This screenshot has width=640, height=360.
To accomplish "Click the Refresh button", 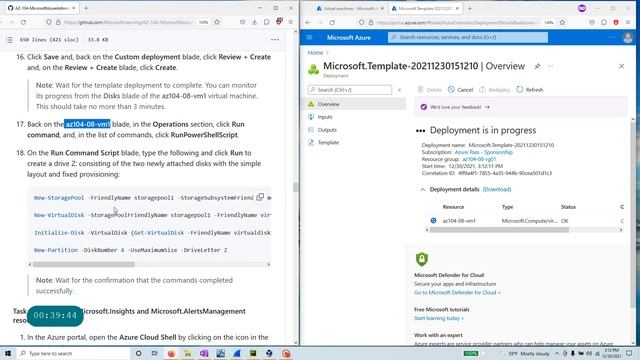I will click(x=530, y=90).
